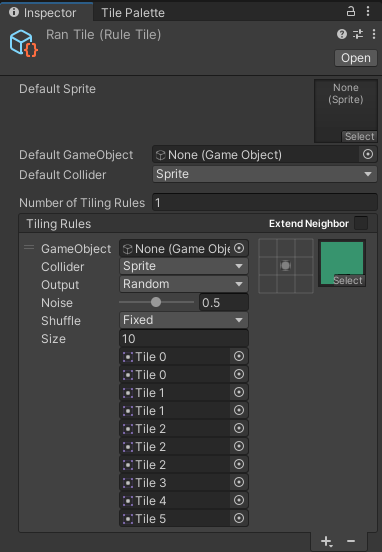Viewport: 382px width, 552px height.
Task: Click the rule GameObject None field
Action: (x=184, y=249)
